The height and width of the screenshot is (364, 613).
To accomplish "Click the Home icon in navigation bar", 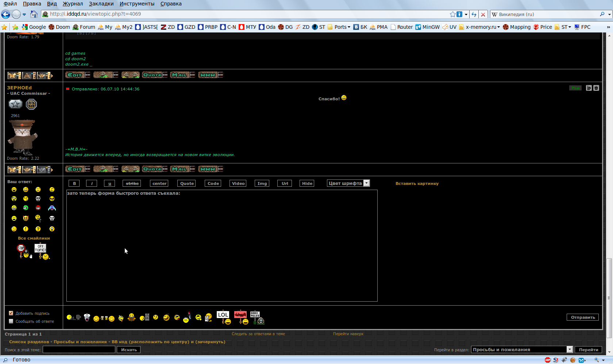I will [x=34, y=14].
